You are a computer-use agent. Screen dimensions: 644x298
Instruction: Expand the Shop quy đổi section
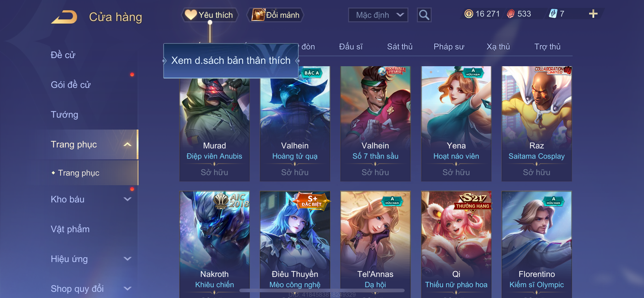pyautogui.click(x=127, y=289)
